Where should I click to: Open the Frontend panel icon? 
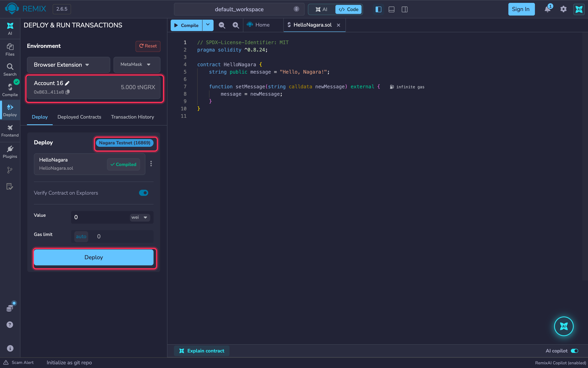(x=10, y=131)
